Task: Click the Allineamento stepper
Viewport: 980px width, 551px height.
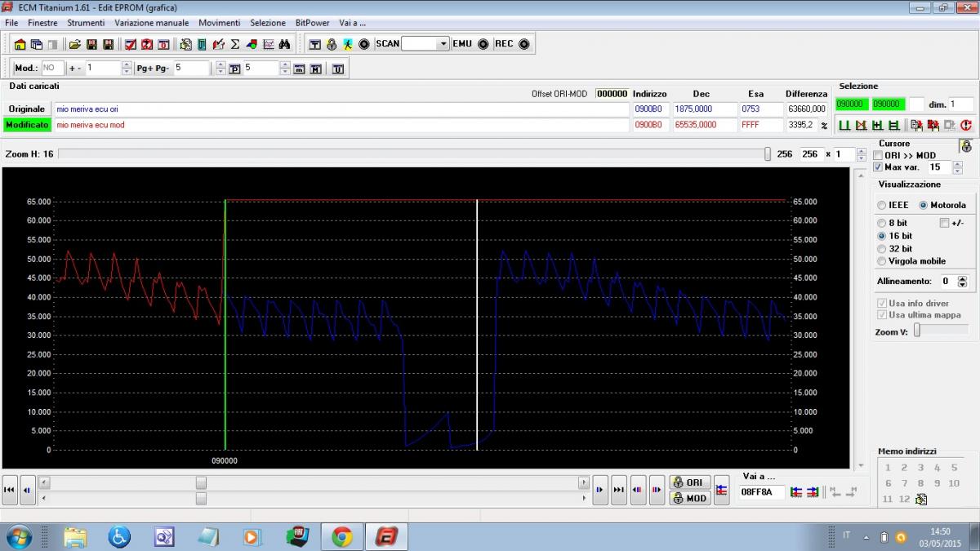Action: pos(962,281)
